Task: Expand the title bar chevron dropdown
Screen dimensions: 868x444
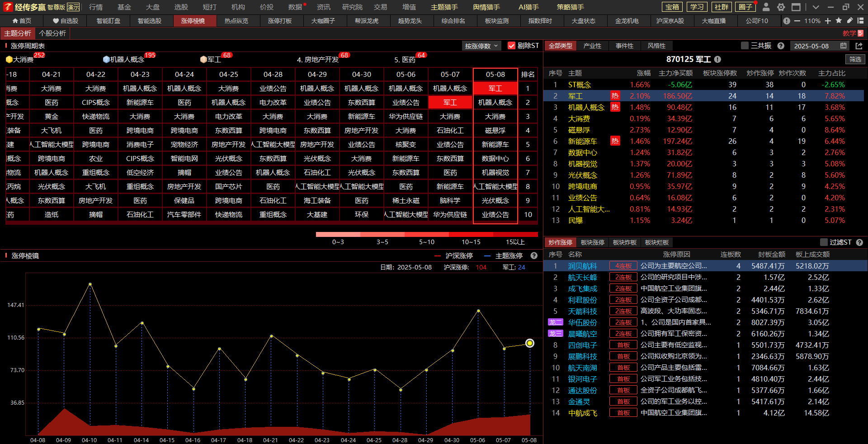Action: coord(815,7)
